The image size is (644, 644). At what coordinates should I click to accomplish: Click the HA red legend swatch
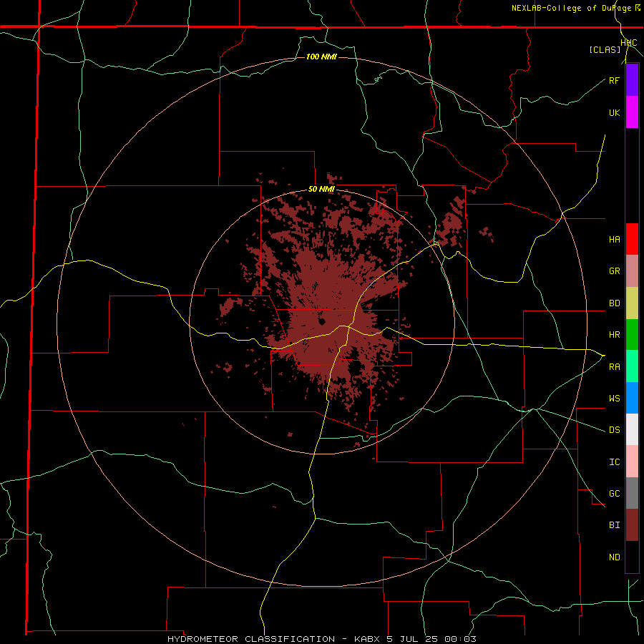pos(632,239)
